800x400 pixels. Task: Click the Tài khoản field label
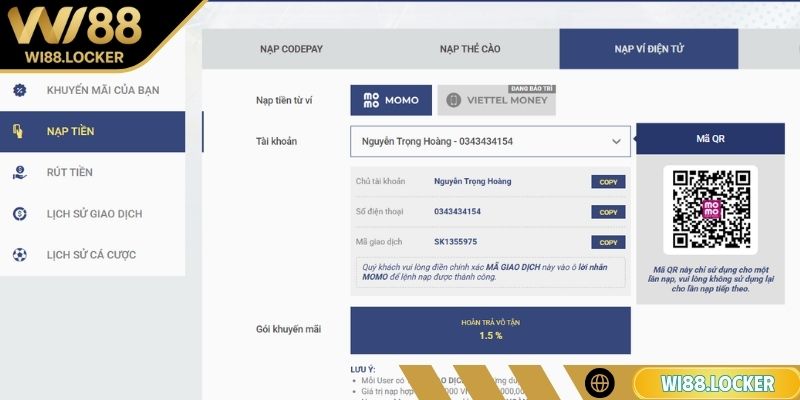[x=276, y=141]
